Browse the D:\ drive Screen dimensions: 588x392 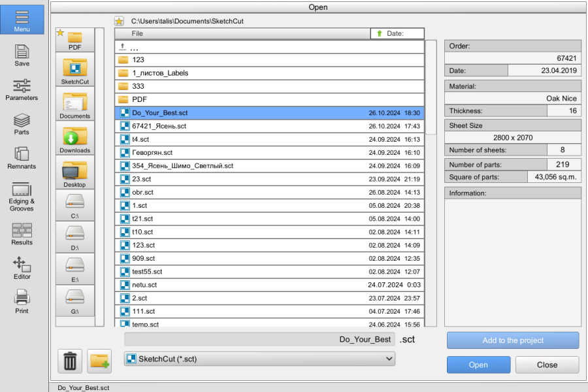click(x=75, y=237)
